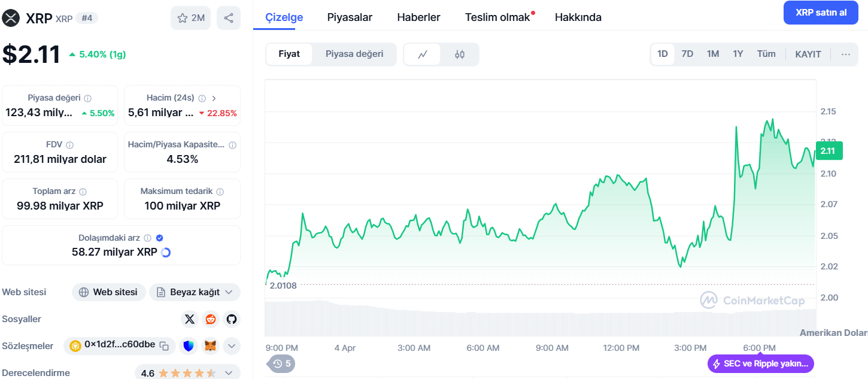The width and height of the screenshot is (868, 379).
Task: Select the Piyasa değeri chart toggle
Action: click(354, 54)
